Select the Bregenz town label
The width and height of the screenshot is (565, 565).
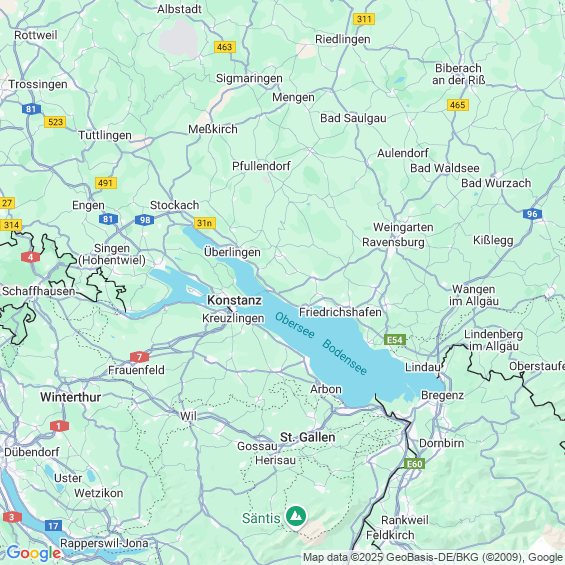[x=442, y=395]
